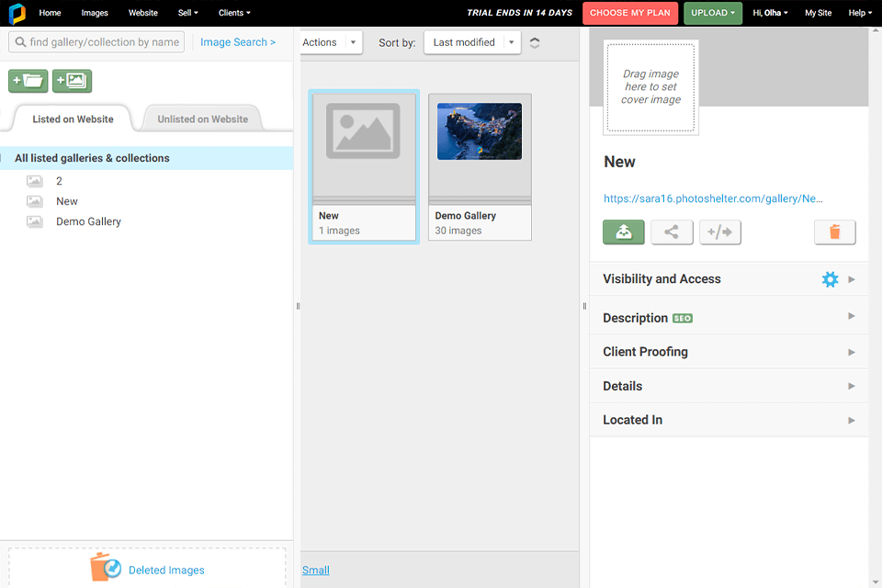Open My Site link

[818, 13]
